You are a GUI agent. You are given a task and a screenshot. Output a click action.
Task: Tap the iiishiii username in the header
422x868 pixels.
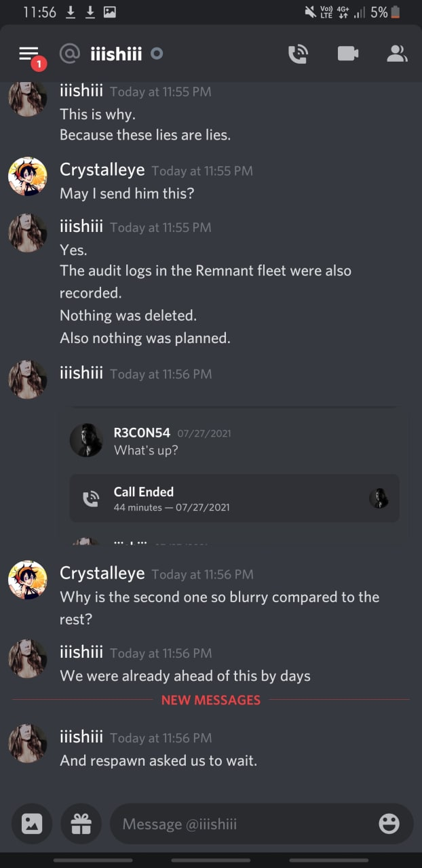[116, 54]
